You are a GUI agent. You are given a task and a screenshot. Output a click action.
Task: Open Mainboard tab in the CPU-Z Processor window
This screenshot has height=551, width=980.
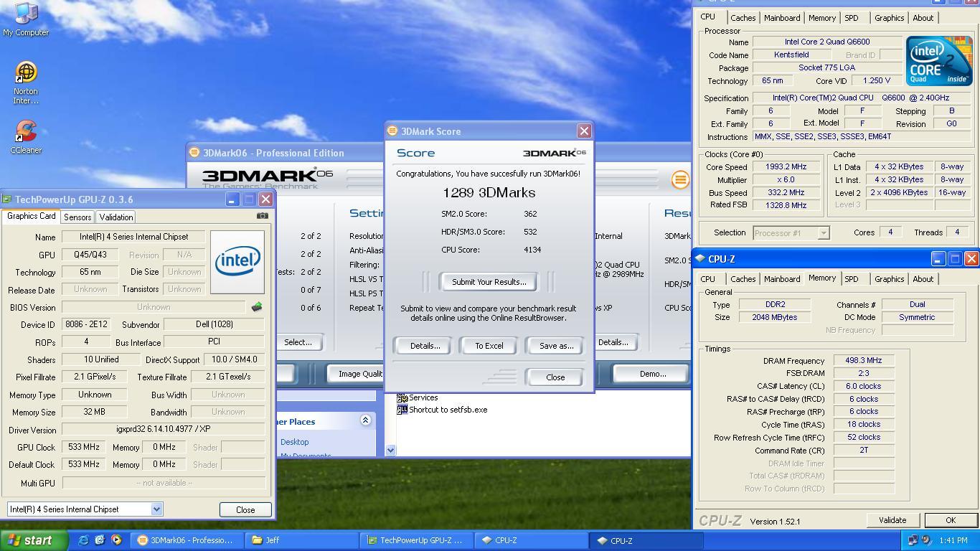pyautogui.click(x=782, y=18)
